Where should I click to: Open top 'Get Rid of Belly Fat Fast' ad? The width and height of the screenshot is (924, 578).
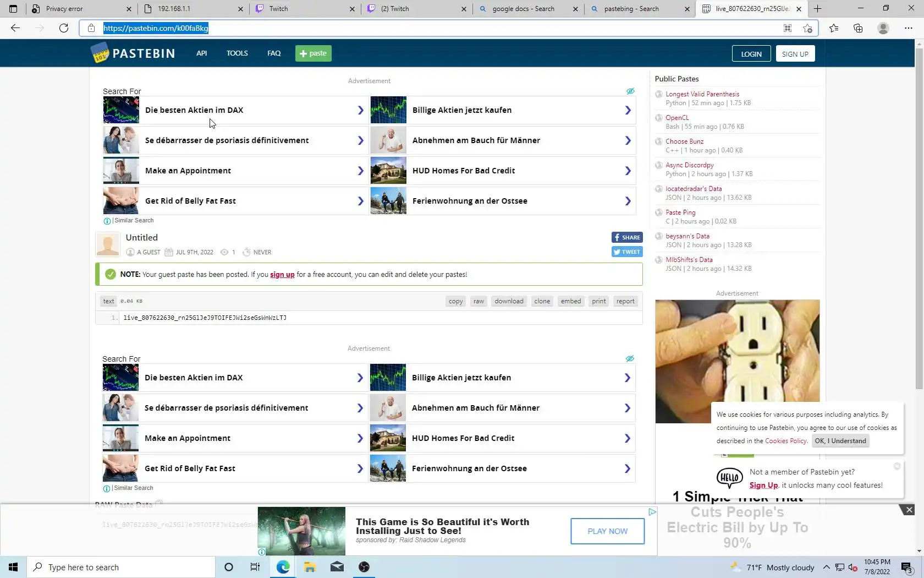[x=235, y=201]
